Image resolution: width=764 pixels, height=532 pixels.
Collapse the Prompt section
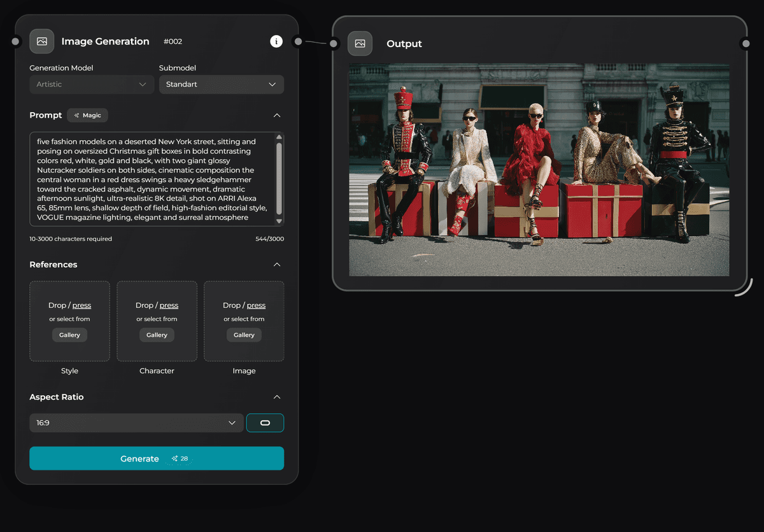[x=277, y=115]
